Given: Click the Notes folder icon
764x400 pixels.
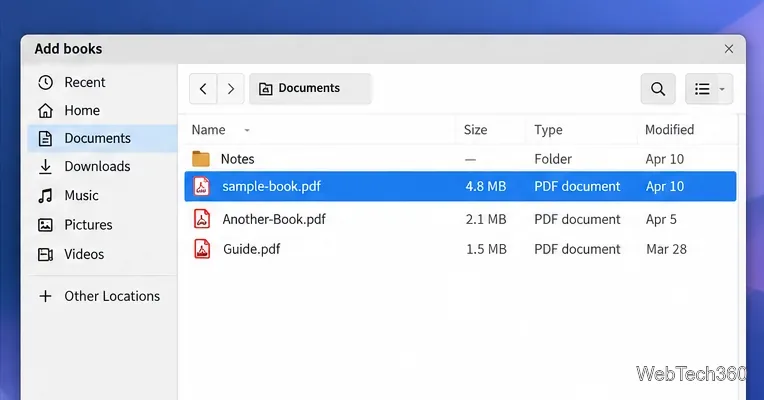Looking at the screenshot, I should (x=201, y=159).
